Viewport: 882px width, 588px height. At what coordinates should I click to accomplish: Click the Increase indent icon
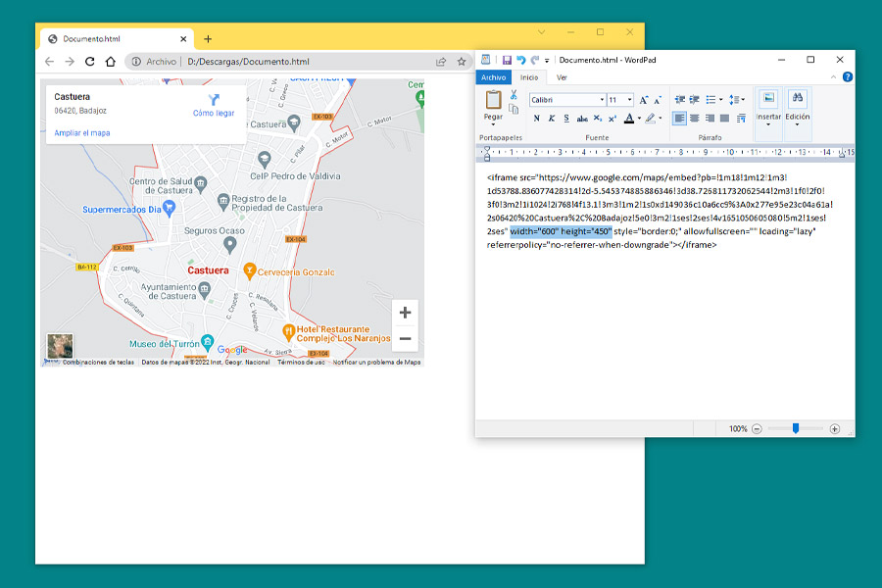pyautogui.click(x=694, y=100)
